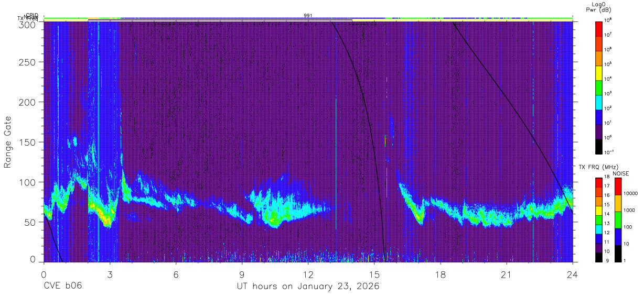Click the x-axis tick label '24'

coord(572,274)
